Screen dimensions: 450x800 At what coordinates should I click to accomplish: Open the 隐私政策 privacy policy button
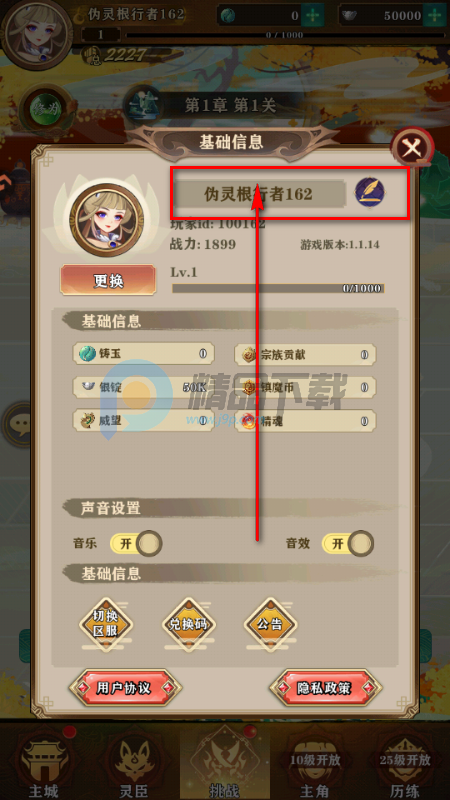tap(326, 687)
